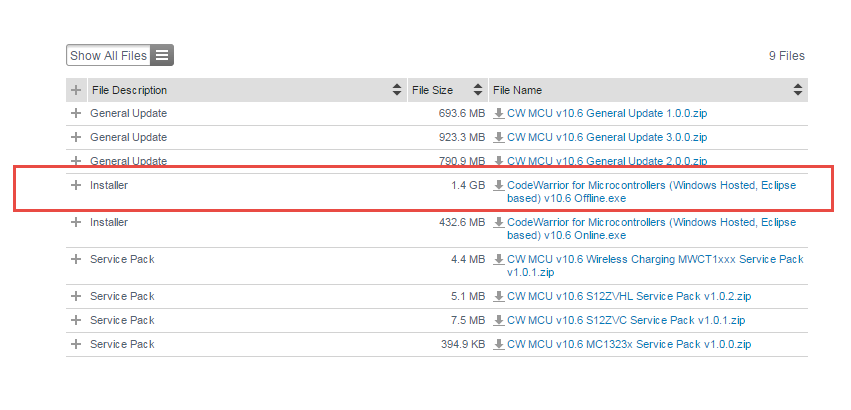Open Wireless Charging MWCT1xxx Service Pack link

(x=655, y=266)
